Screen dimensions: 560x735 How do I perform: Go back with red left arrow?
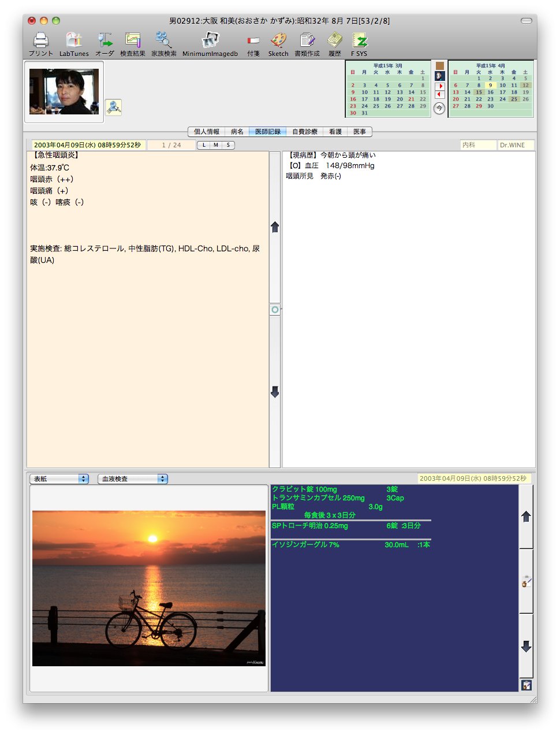click(440, 94)
